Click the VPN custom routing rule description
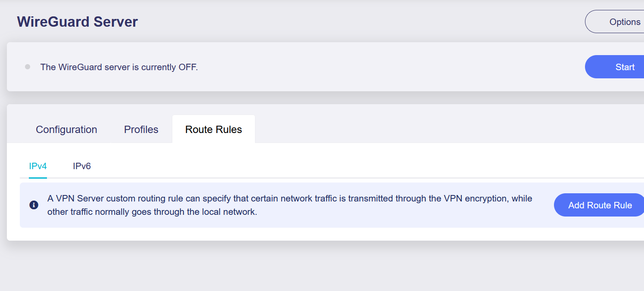The width and height of the screenshot is (644, 291). [289, 199]
